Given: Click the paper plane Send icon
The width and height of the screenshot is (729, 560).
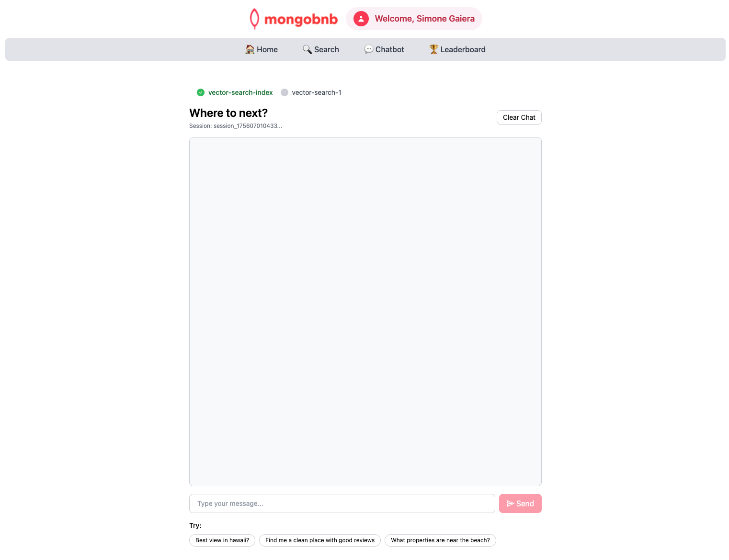Looking at the screenshot, I should pyautogui.click(x=511, y=503).
